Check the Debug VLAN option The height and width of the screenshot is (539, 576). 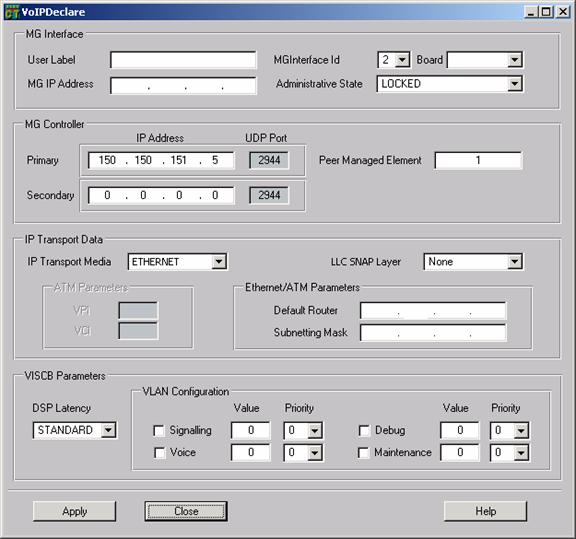364,431
